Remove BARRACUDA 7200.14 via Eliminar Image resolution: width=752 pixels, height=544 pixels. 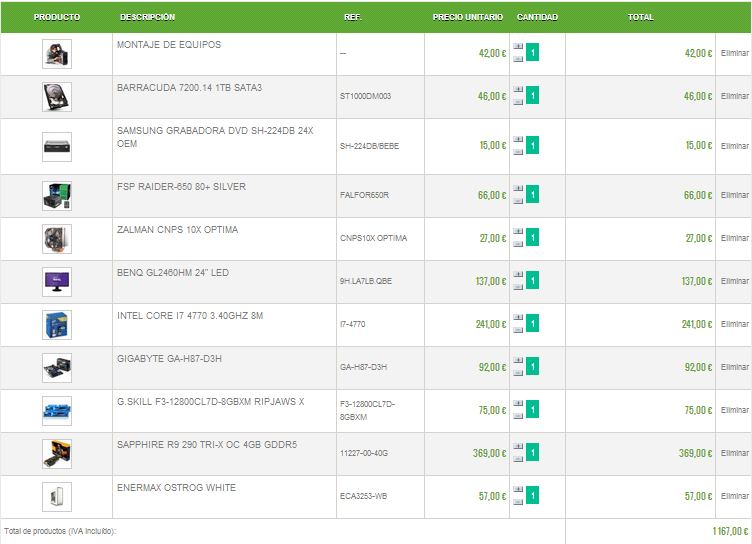coord(734,96)
